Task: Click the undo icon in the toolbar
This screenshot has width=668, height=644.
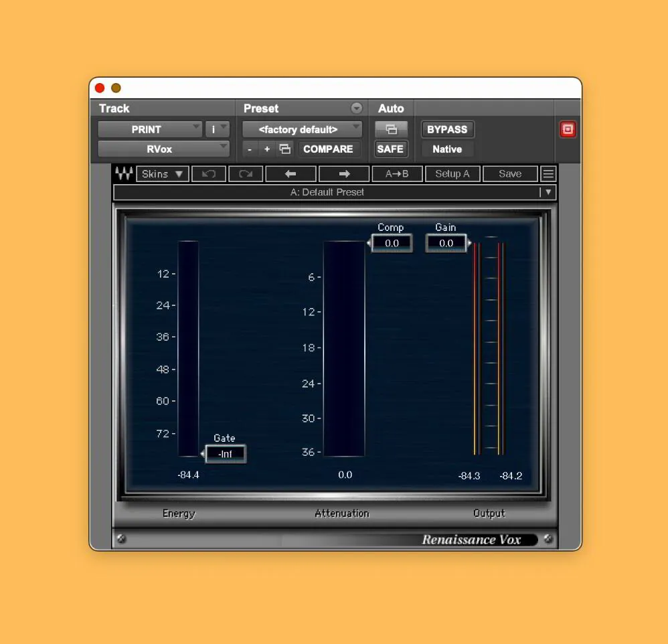Action: (208, 173)
